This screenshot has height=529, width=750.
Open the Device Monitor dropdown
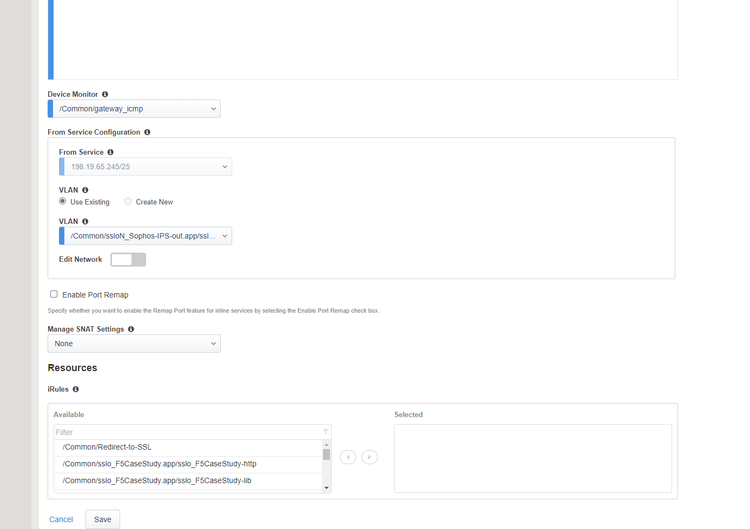134,109
